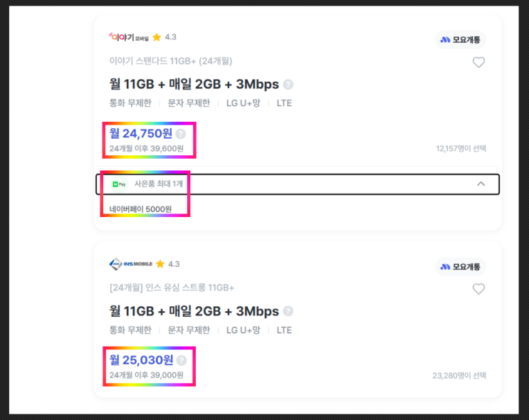Click the 네이버페이 5000원 gift item
This screenshot has width=529, height=420.
coord(140,209)
